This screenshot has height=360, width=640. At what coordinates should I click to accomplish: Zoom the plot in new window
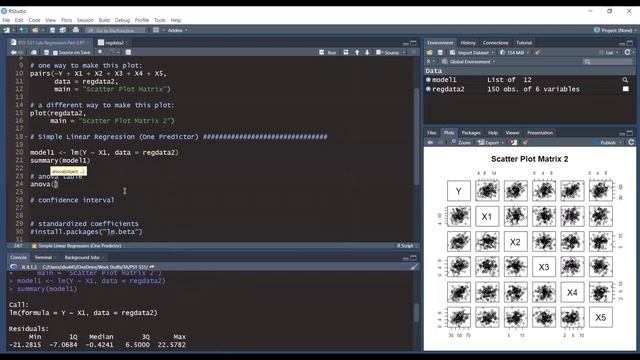(461, 142)
